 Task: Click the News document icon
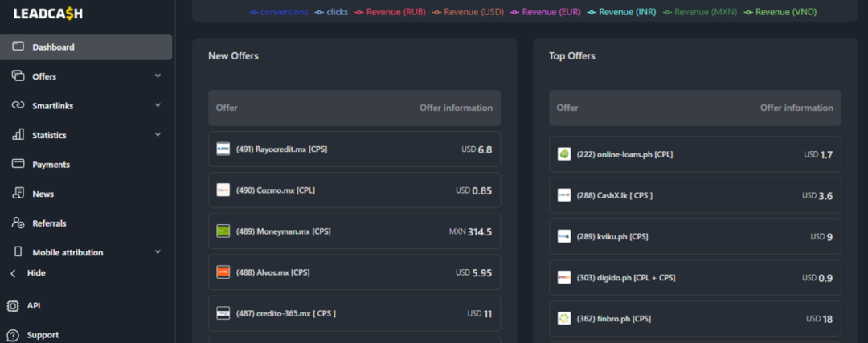point(18,194)
